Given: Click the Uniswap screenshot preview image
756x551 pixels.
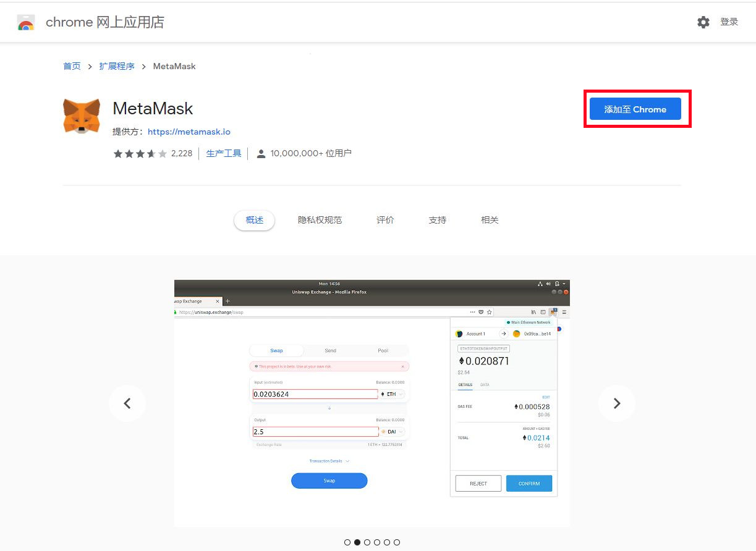Looking at the screenshot, I should pyautogui.click(x=372, y=403).
